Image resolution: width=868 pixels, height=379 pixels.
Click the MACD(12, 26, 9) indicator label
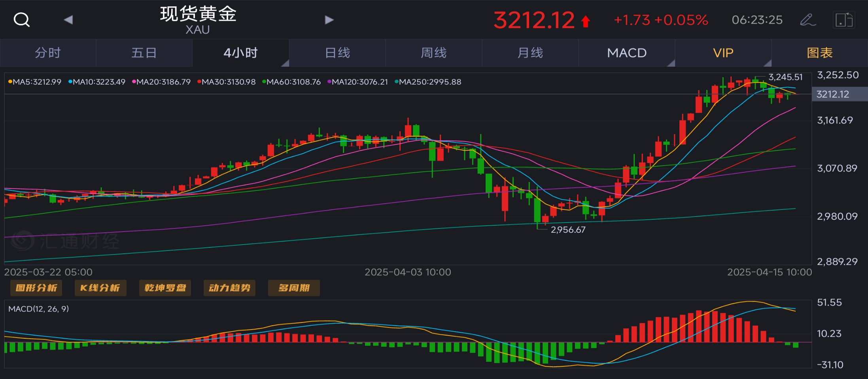pyautogui.click(x=38, y=309)
